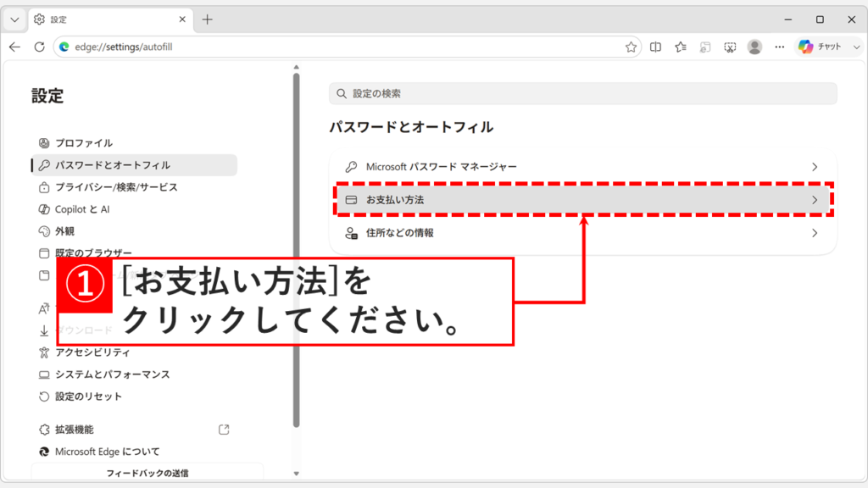This screenshot has width=868, height=488.
Task: Add this page to favorites star
Action: coord(631,47)
